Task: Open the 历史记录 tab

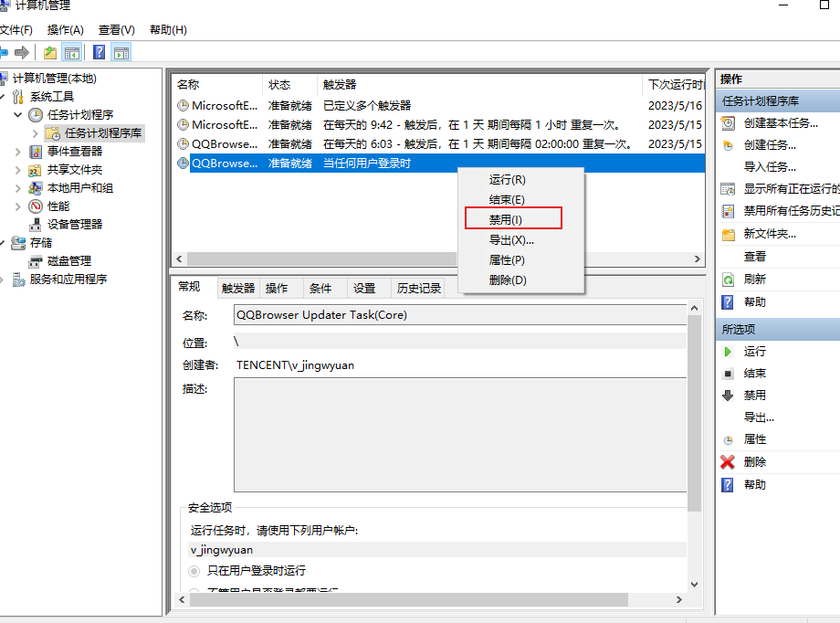Action: click(x=419, y=288)
